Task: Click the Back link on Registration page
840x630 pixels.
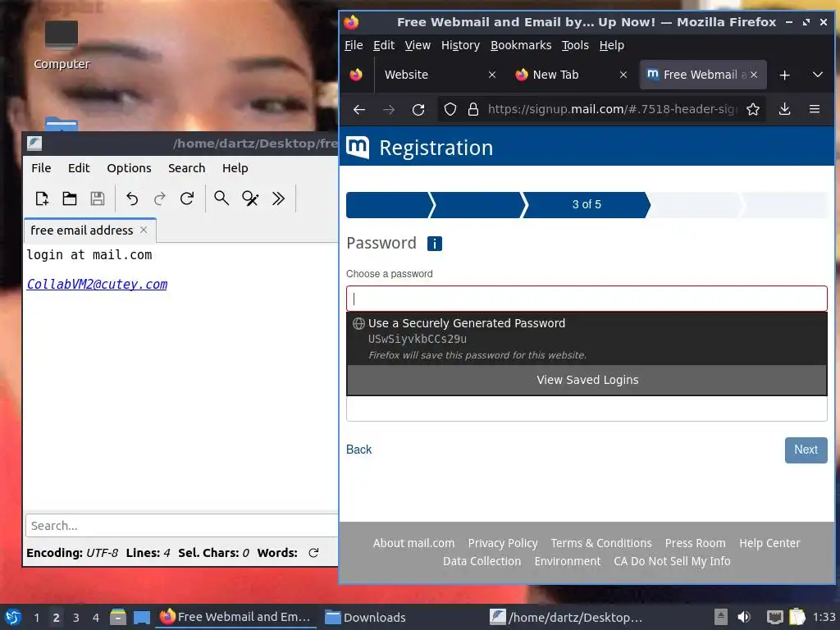Action: point(358,450)
